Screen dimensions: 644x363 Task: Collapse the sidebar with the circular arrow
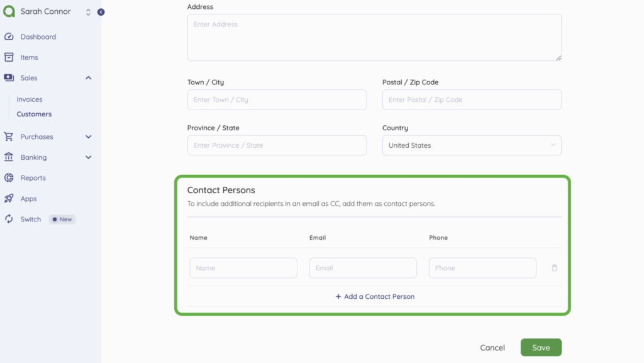pos(101,11)
